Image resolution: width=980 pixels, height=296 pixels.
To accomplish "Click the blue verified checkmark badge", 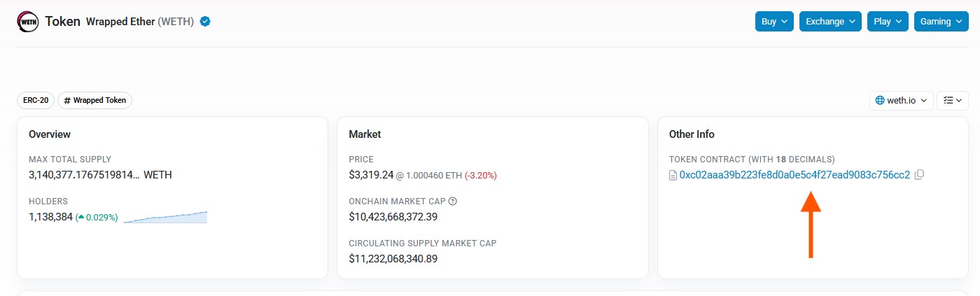I will click(x=205, y=22).
